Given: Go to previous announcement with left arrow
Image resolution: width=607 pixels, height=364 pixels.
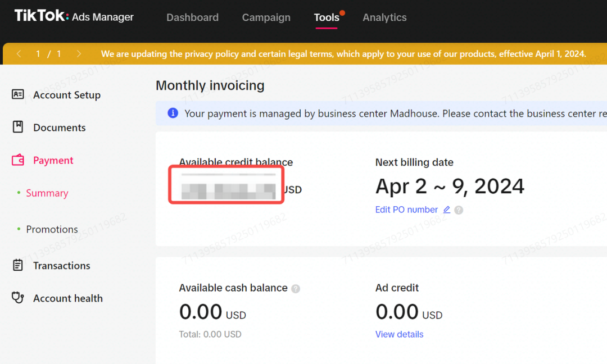Looking at the screenshot, I should click(x=19, y=54).
